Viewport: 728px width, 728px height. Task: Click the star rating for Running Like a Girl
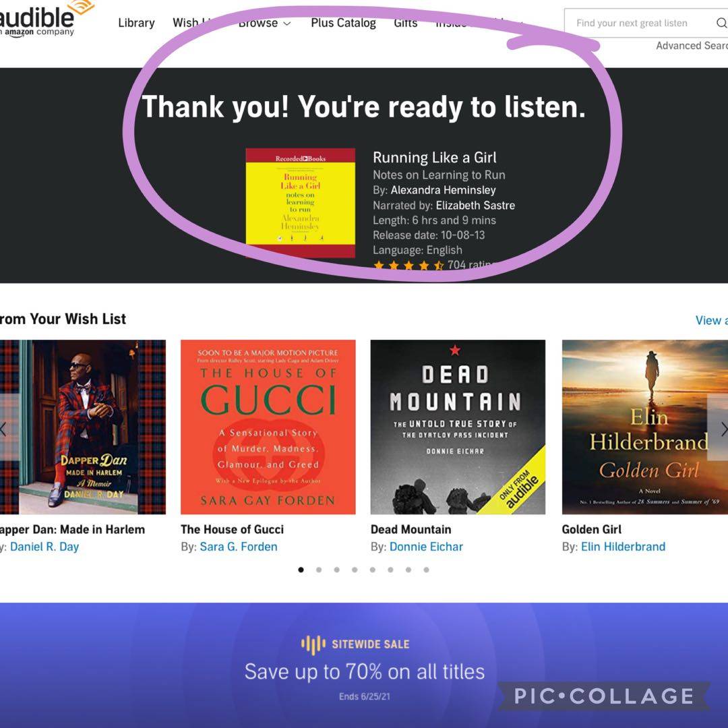click(408, 266)
